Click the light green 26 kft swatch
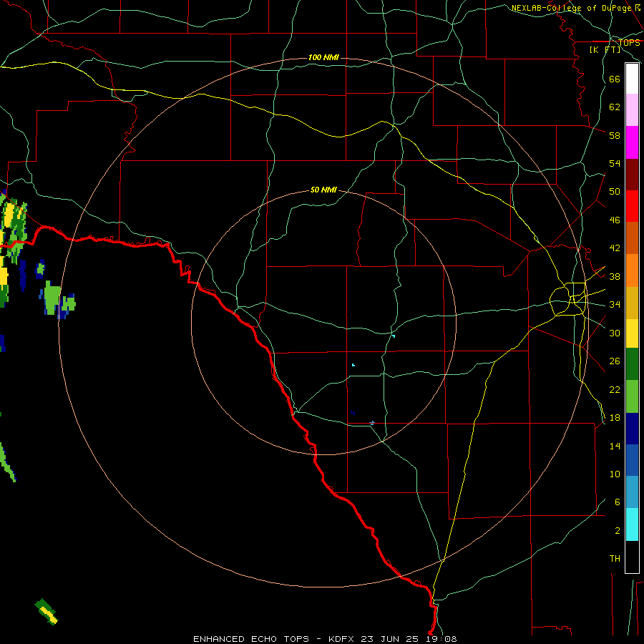The image size is (644, 644). coord(632,396)
